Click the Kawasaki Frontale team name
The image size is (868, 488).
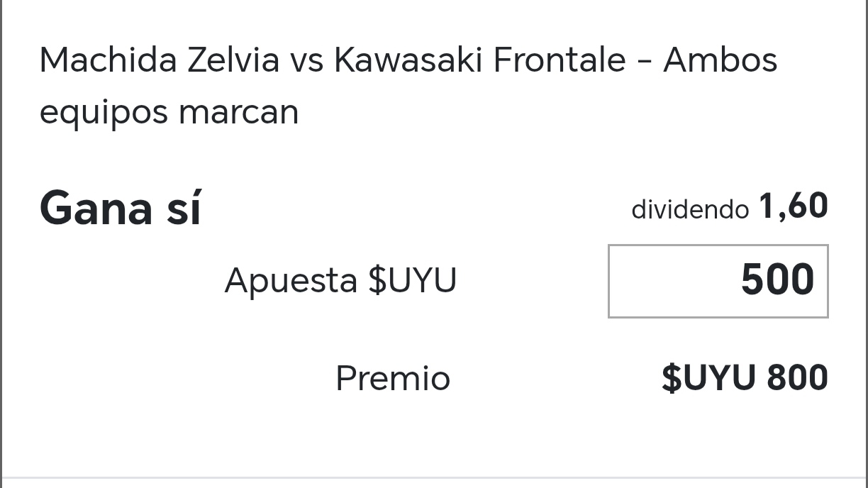480,60
